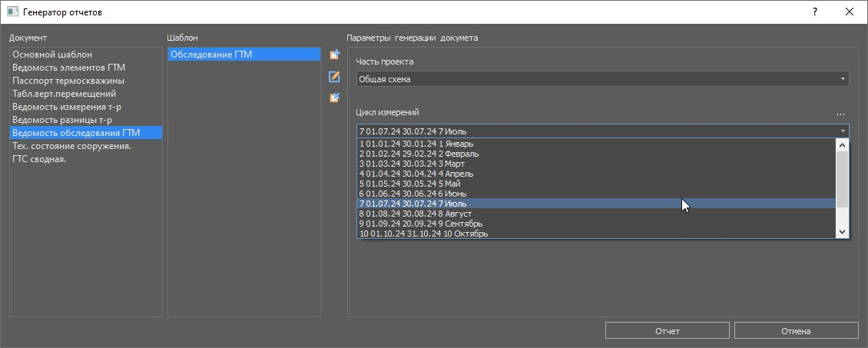Select Пасспорт термоскважины in document list
This screenshot has width=868, height=348.
[68, 81]
